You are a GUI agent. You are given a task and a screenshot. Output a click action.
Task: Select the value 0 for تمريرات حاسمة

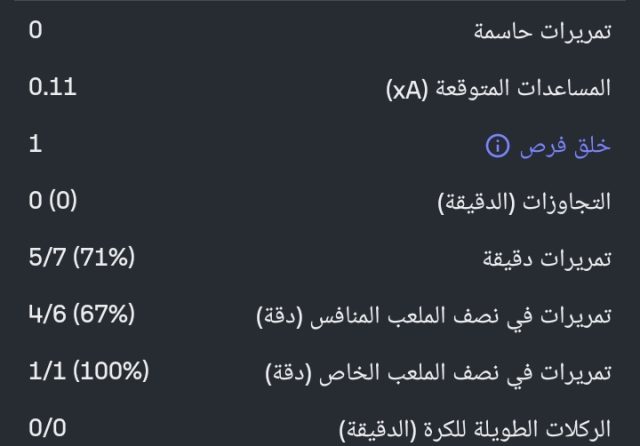[x=36, y=30]
